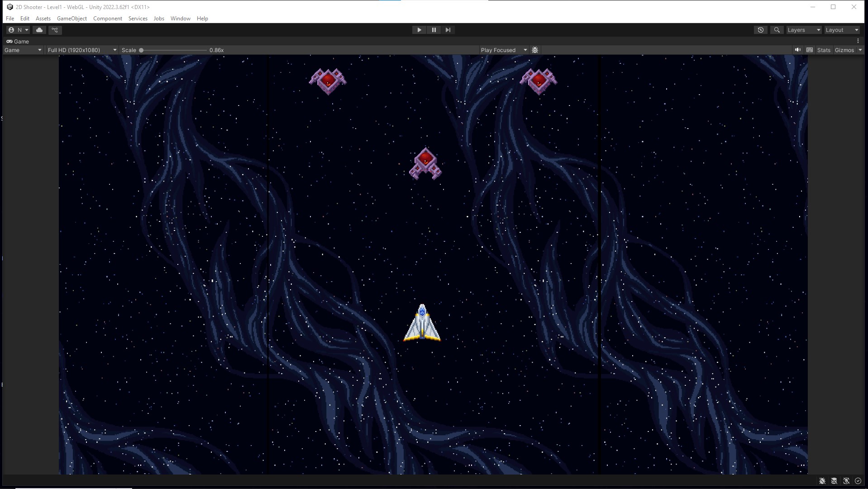Open the Jobs menu

159,19
